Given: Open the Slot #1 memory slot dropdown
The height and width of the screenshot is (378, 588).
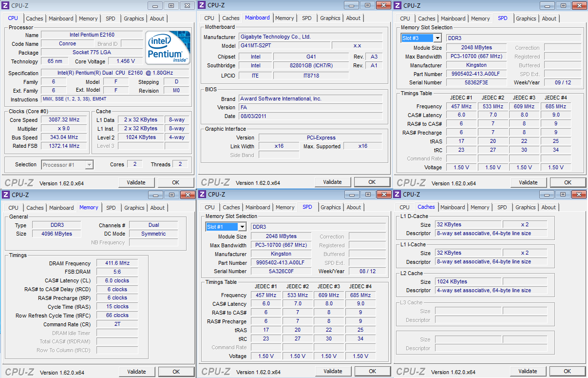Looking at the screenshot, I should 242,227.
